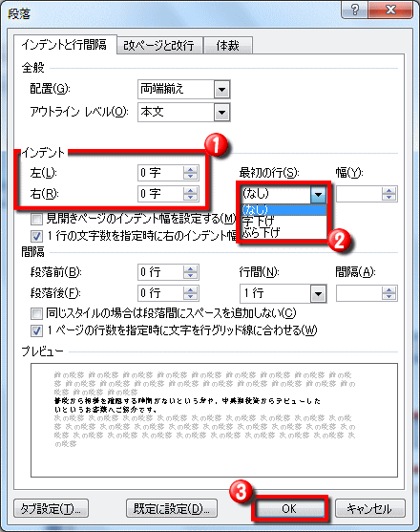Toggle 同じスタイルの場合は段落間にスペースを追加しない checkbox

click(36, 313)
